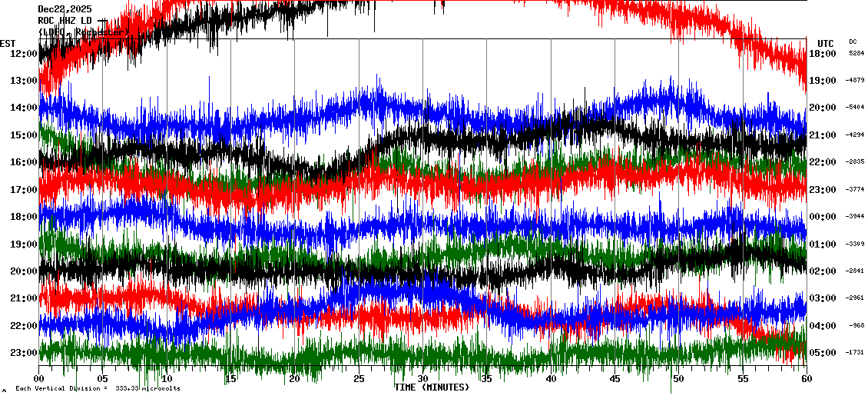
Task: Click the UTC column header
Action: coord(826,43)
